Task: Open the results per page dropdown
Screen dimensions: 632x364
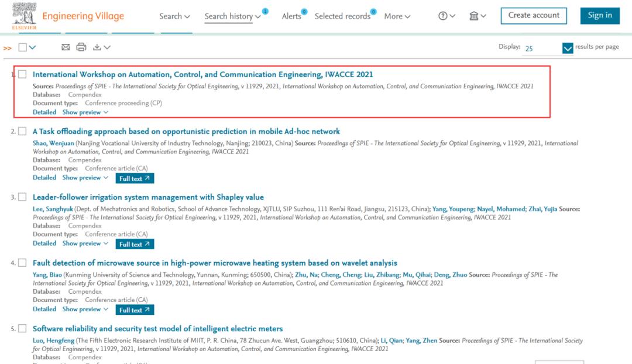Action: coord(567,48)
